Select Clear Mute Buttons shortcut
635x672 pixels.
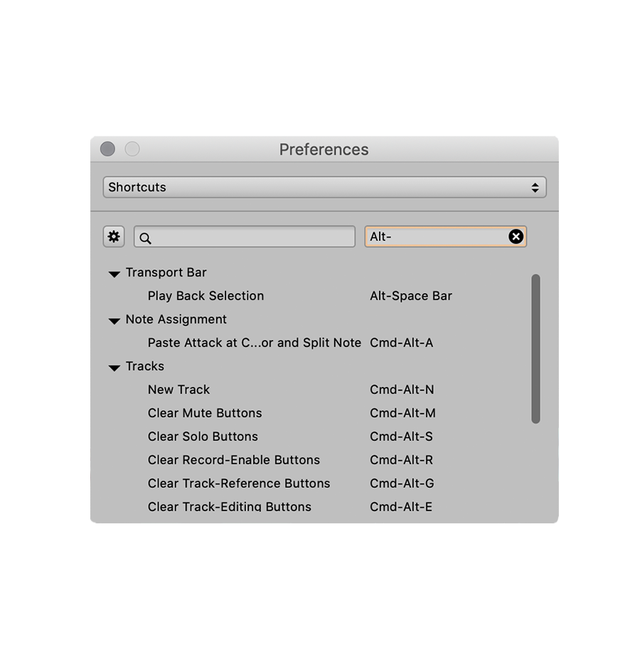(205, 413)
